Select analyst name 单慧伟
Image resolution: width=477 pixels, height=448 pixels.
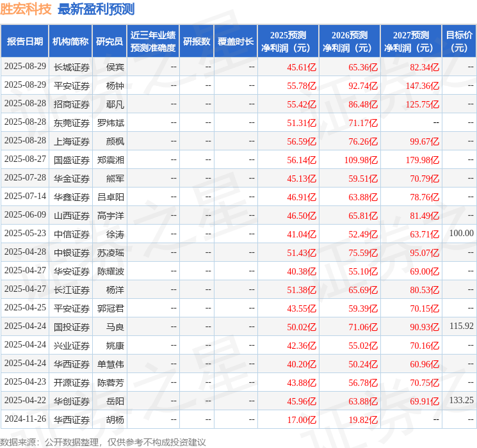pyautogui.click(x=110, y=364)
